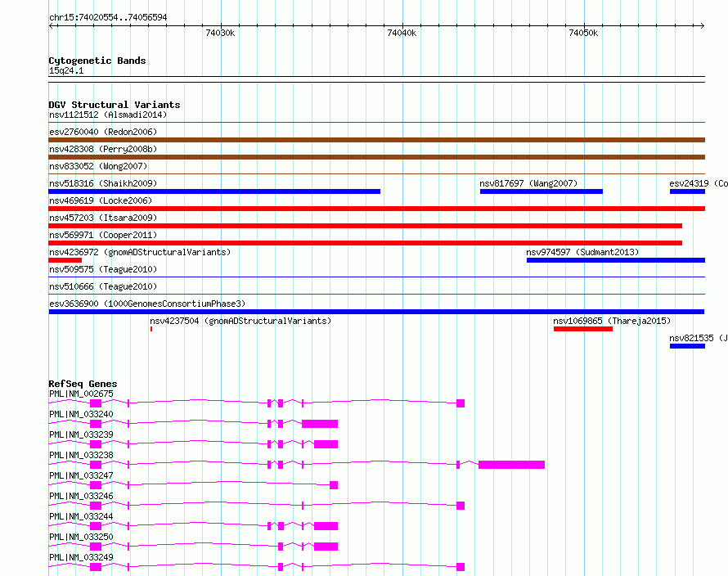Screen dimensions: 728x576
Task: Click the long last exon of PML|NM_033238
Action: click(x=511, y=465)
